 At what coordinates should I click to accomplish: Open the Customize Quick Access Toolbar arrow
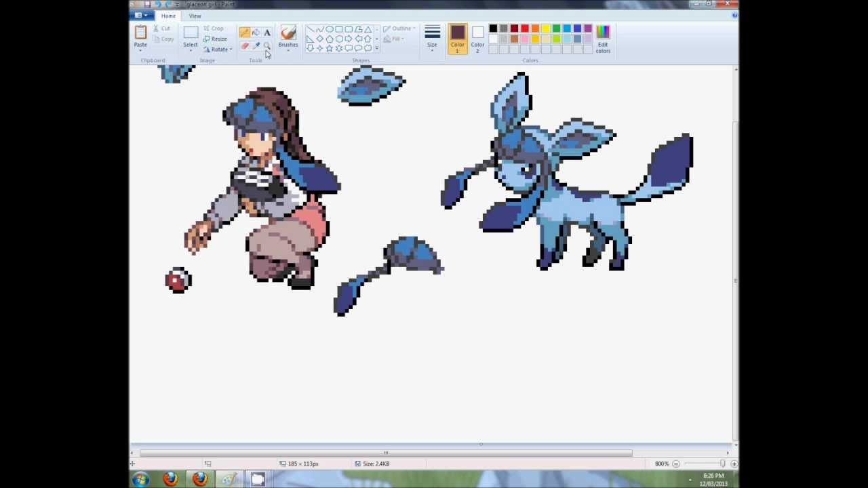point(177,4)
